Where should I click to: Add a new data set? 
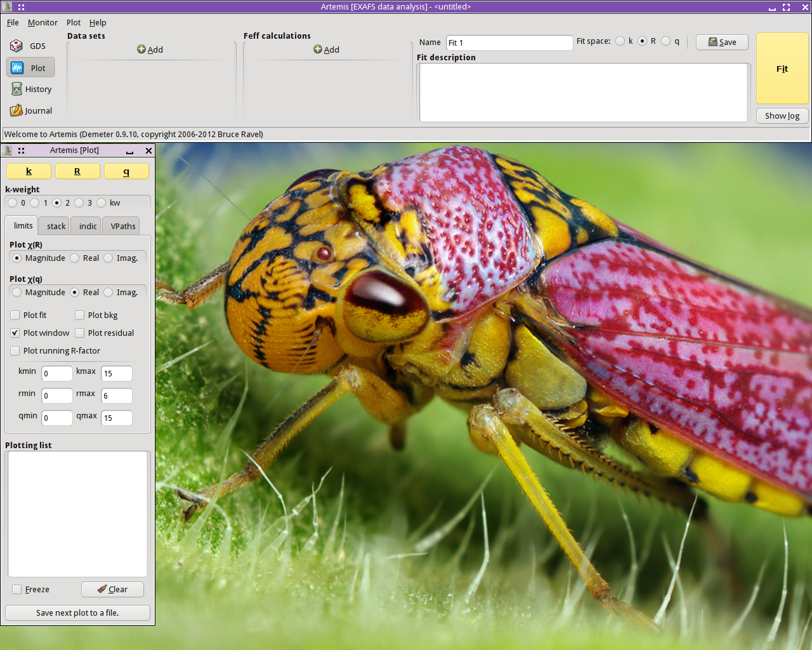click(150, 50)
